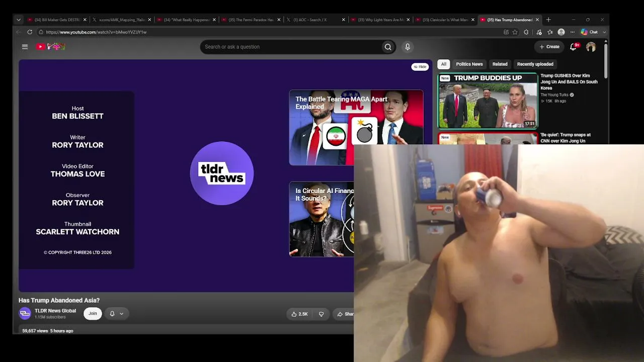
Task: Close the AOC Search X tab
Action: 344,20
